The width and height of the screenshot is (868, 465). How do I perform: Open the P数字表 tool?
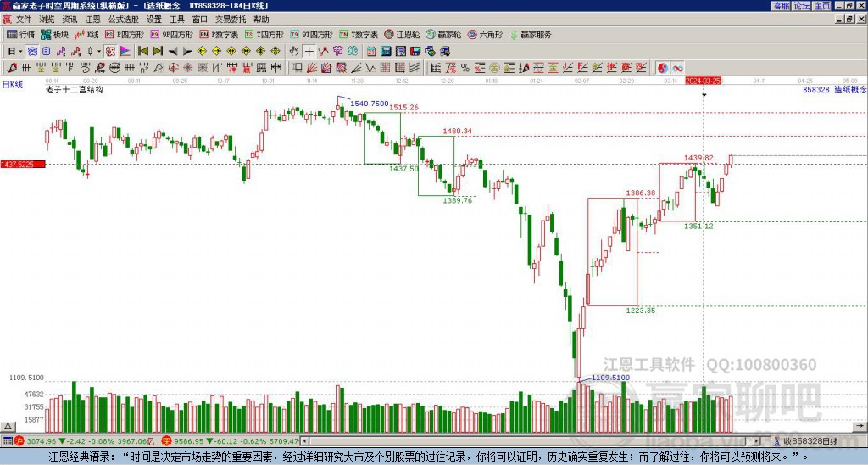coord(219,34)
